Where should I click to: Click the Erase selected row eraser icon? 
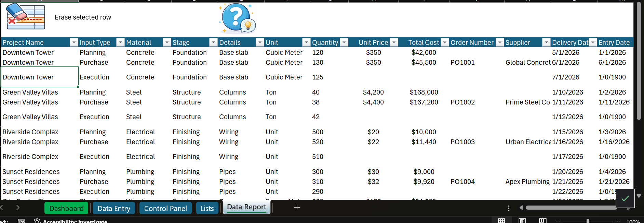point(26,16)
